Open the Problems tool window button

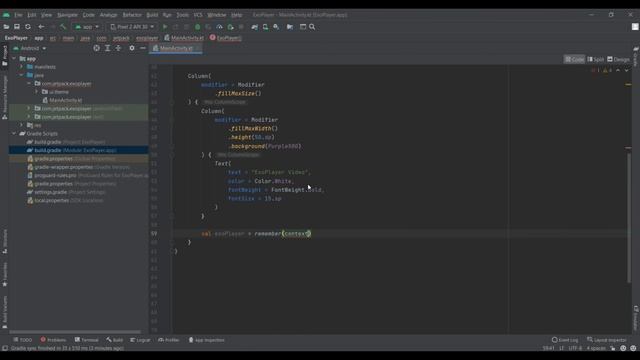click(53, 340)
